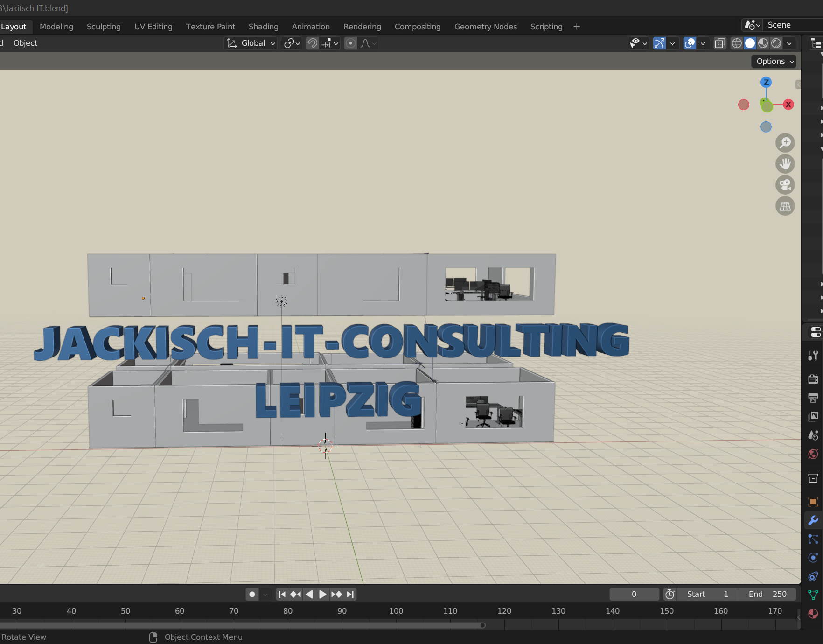Switch perspective/orthographic with the grid icon
Image resolution: width=823 pixels, height=644 pixels.
click(785, 206)
